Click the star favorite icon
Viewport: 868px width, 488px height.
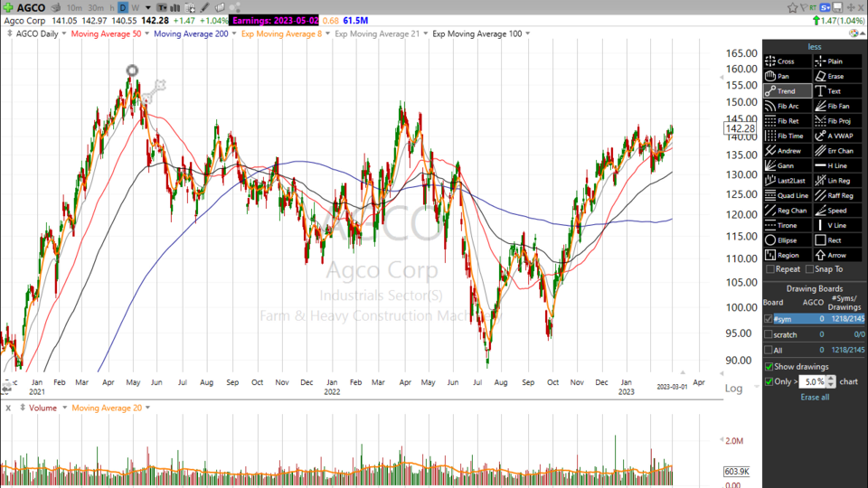pyautogui.click(x=792, y=8)
